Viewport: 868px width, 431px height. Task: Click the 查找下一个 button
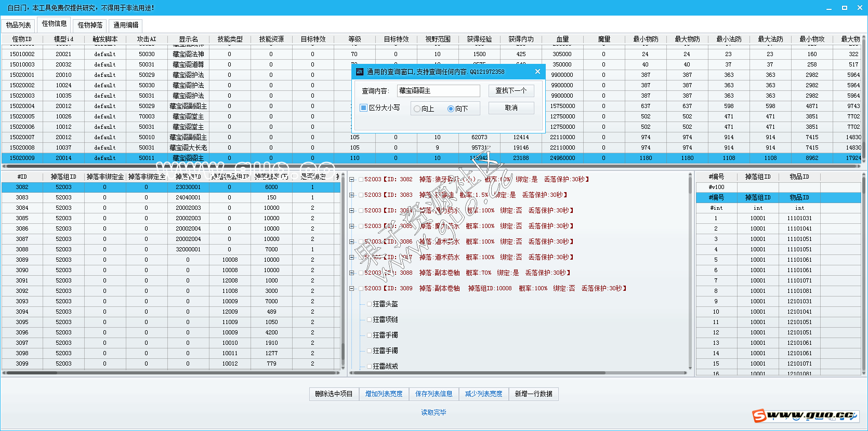tap(511, 90)
